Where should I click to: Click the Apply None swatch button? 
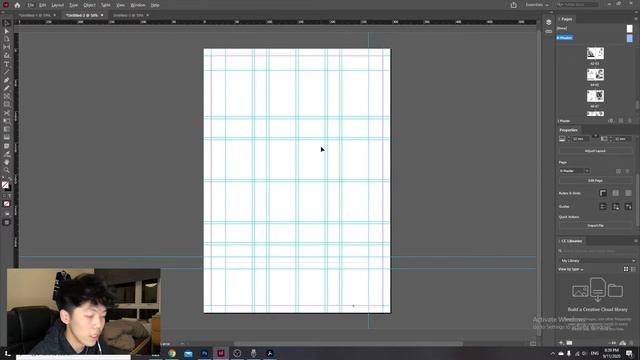(x=7, y=204)
